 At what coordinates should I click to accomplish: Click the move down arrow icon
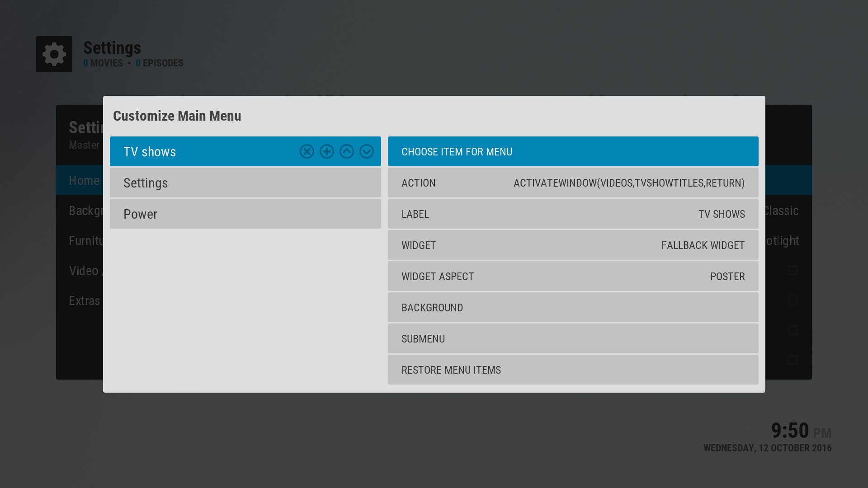pos(367,151)
